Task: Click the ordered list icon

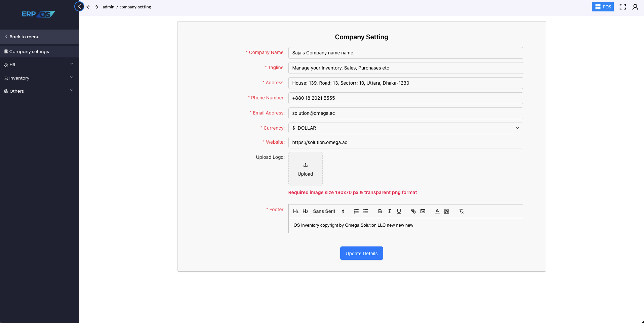Action: pos(356,211)
